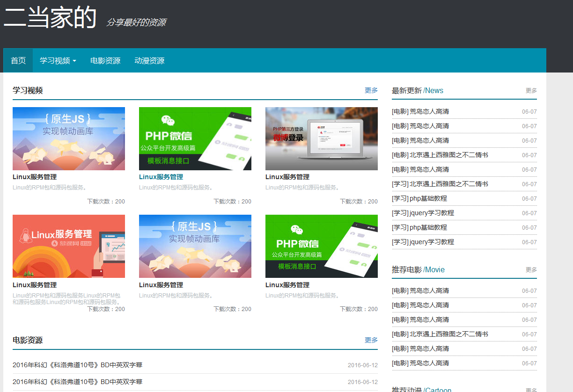
Task: Open the red Linux服务管理 penguin thumbnail
Action: point(69,246)
